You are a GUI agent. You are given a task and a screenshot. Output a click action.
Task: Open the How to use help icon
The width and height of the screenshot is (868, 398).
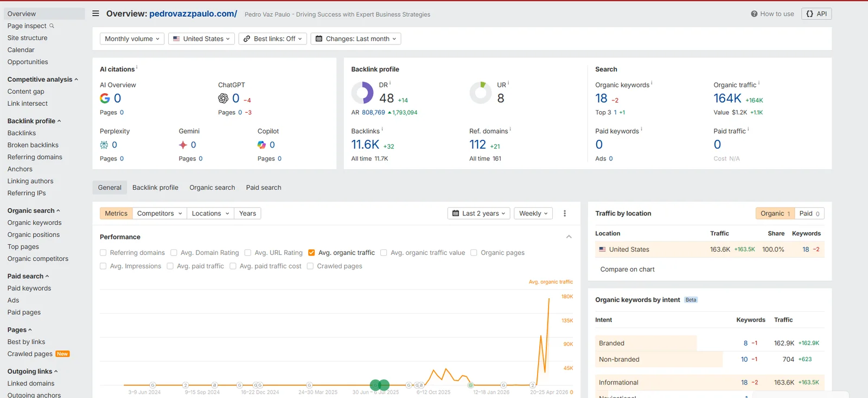pyautogui.click(x=754, y=14)
